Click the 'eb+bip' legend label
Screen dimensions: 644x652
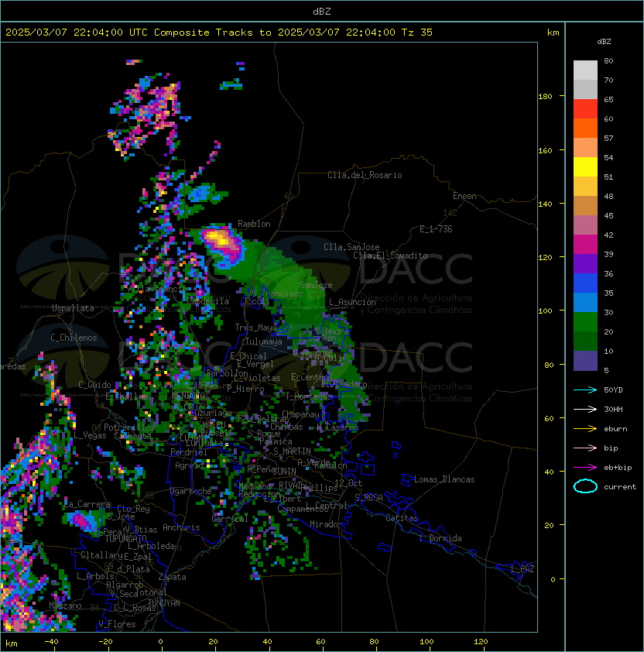(618, 468)
